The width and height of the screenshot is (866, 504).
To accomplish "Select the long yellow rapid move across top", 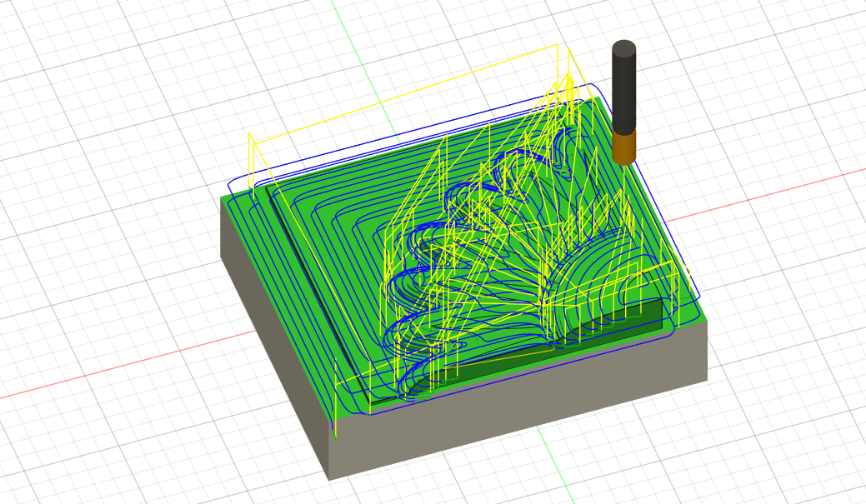I will tap(400, 90).
